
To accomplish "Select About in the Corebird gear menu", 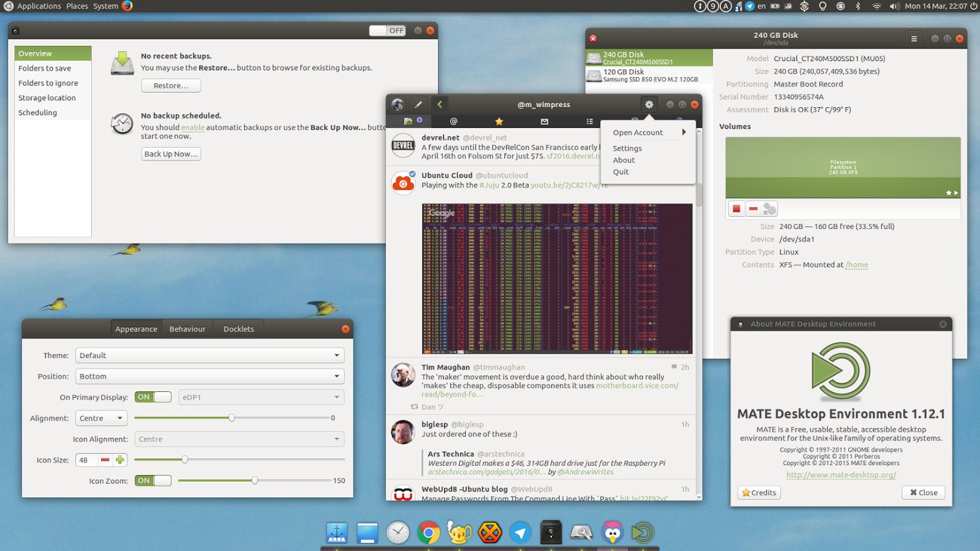I will [624, 160].
